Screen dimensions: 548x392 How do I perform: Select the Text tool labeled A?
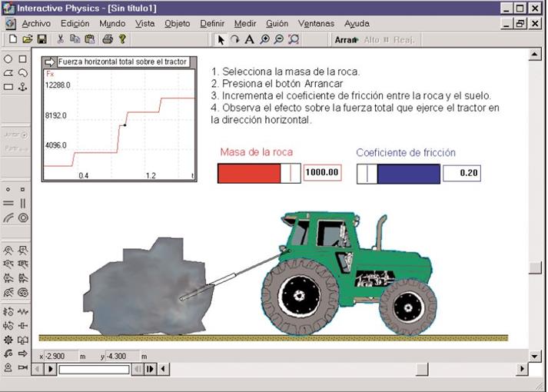tap(249, 39)
